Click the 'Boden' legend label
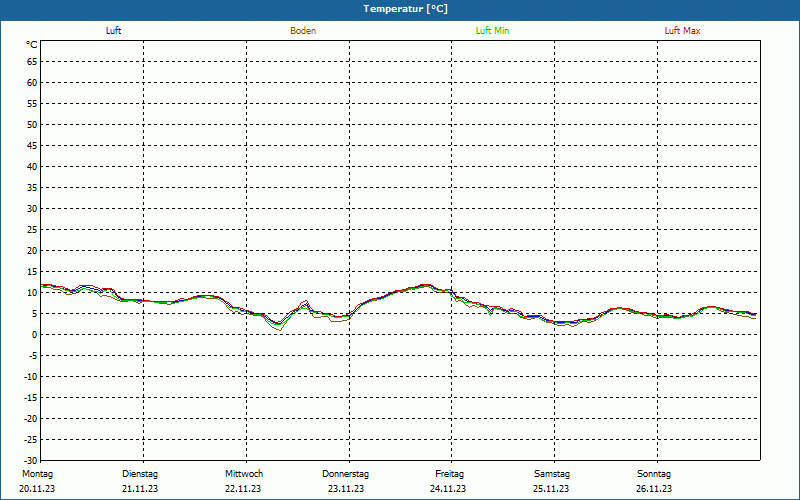This screenshot has height=500, width=800. pyautogui.click(x=303, y=31)
